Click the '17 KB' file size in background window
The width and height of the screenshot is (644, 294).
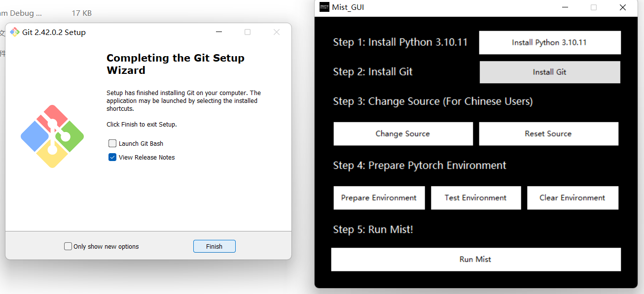click(81, 13)
